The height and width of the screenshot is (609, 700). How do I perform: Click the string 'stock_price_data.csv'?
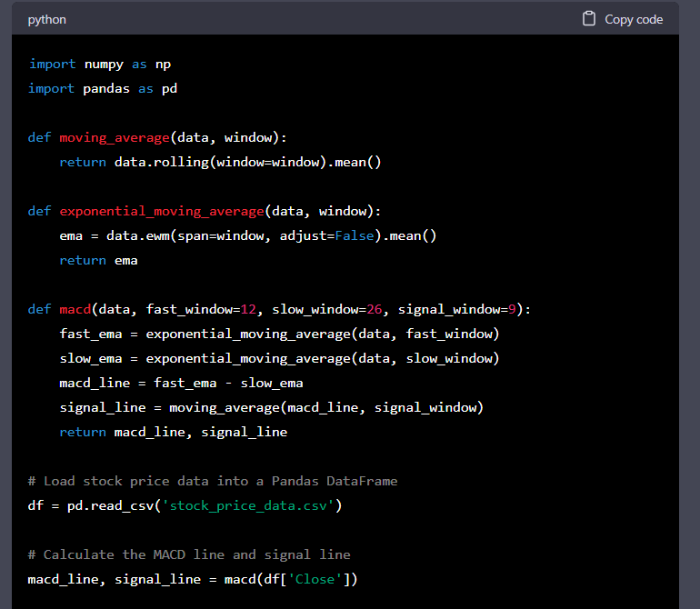coord(248,506)
